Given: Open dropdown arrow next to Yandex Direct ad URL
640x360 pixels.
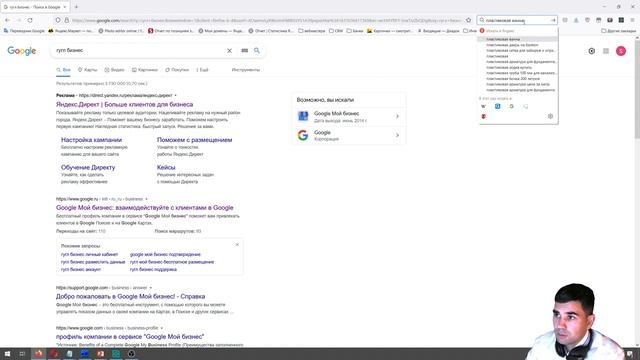Looking at the screenshot, I should tap(176, 96).
